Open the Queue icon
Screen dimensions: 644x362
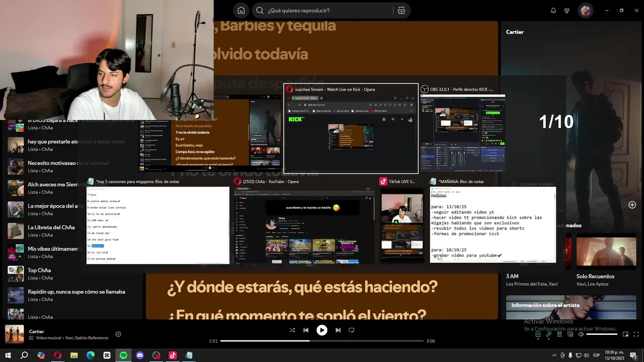click(x=559, y=334)
